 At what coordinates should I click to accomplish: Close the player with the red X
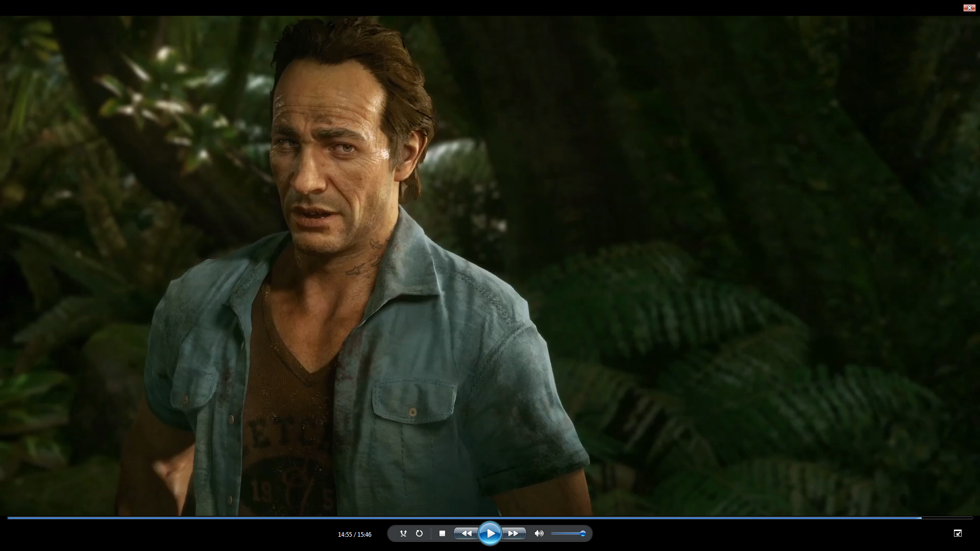coord(969,8)
